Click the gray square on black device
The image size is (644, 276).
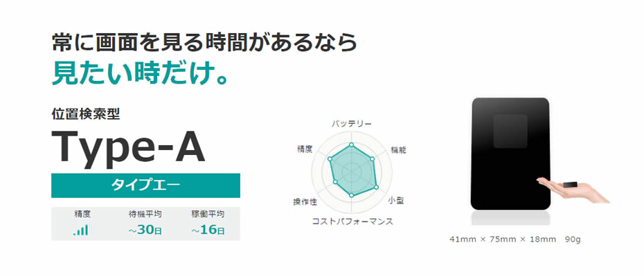(510, 131)
